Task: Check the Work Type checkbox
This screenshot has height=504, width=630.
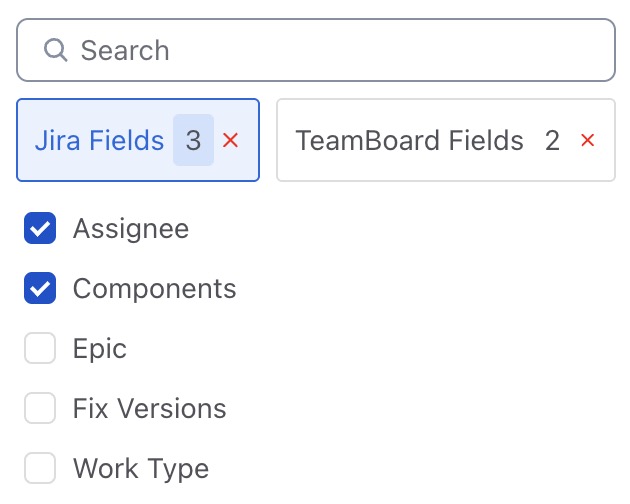Action: tap(40, 468)
